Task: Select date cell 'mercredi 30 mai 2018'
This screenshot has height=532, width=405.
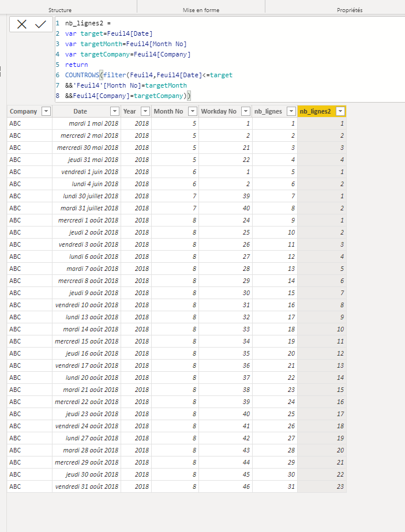Action: 87,148
